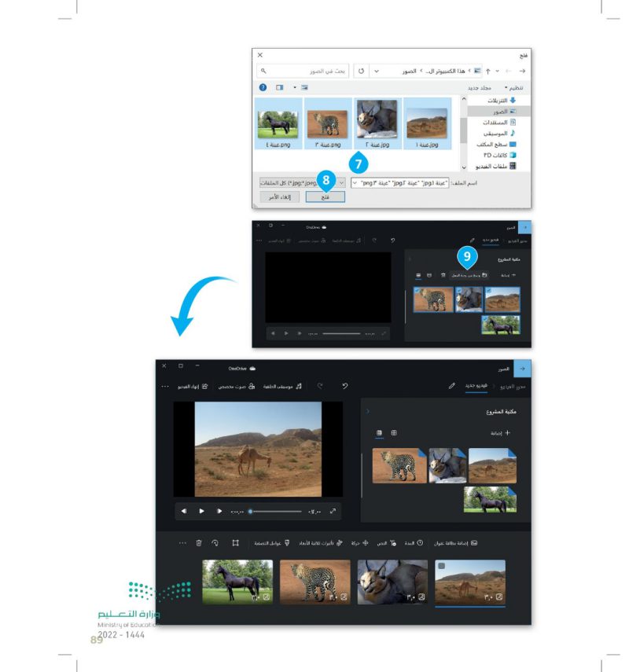Click the pencil icon to rename video
Image resolution: width=629 pixels, height=672 pixels.
[452, 387]
